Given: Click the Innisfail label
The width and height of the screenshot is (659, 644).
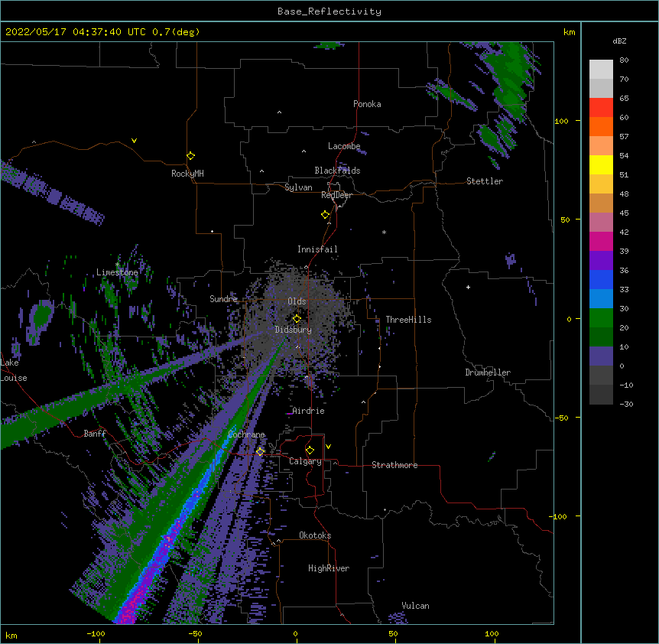Looking at the screenshot, I should (317, 249).
